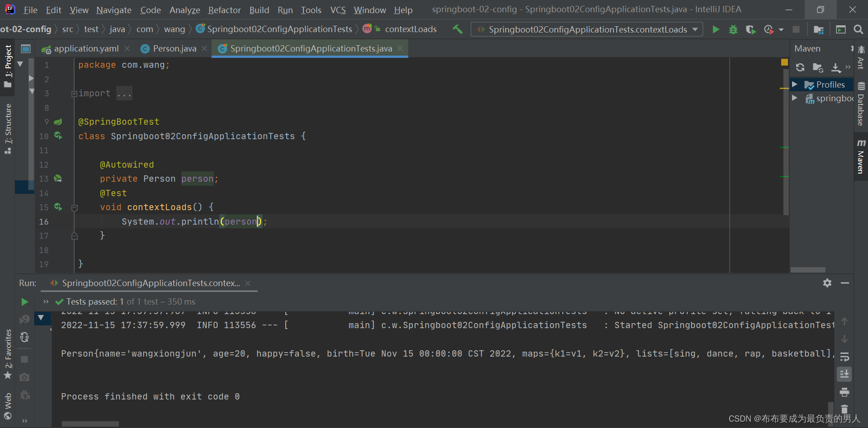The height and width of the screenshot is (428, 868).
Task: Close the Springboot02ConfigApplicationTests.java tab
Action: 400,48
